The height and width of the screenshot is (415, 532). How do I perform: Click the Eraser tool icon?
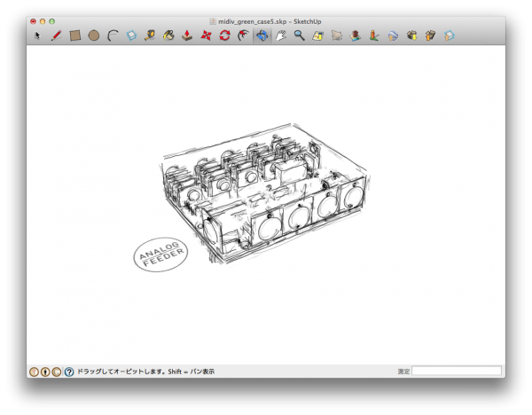click(x=132, y=36)
